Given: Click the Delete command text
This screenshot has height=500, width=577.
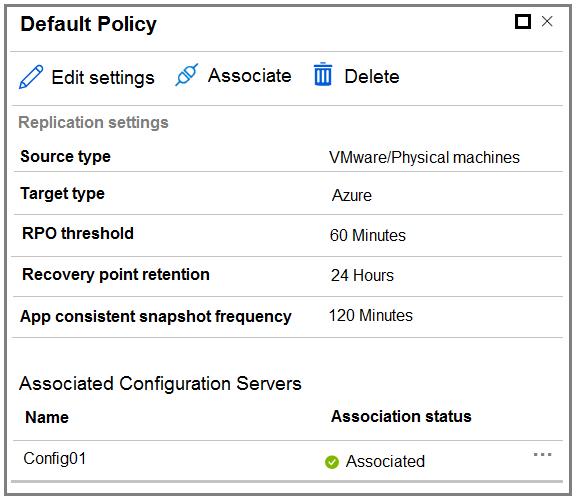Looking at the screenshot, I should coord(372,77).
